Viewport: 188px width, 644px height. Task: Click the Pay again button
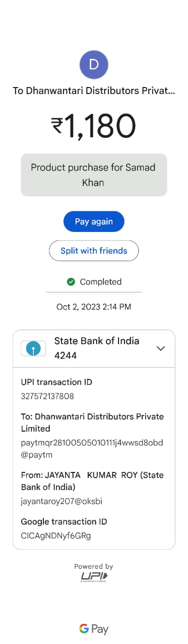point(94,221)
